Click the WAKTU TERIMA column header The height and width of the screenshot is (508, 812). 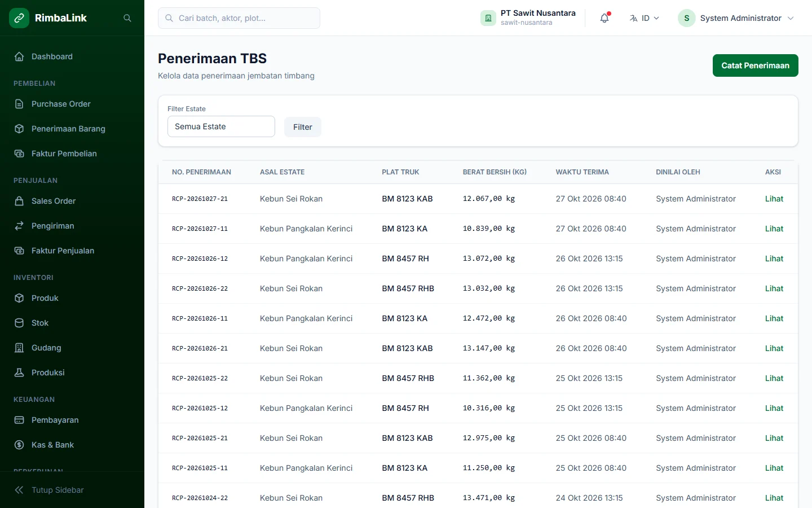(582, 172)
